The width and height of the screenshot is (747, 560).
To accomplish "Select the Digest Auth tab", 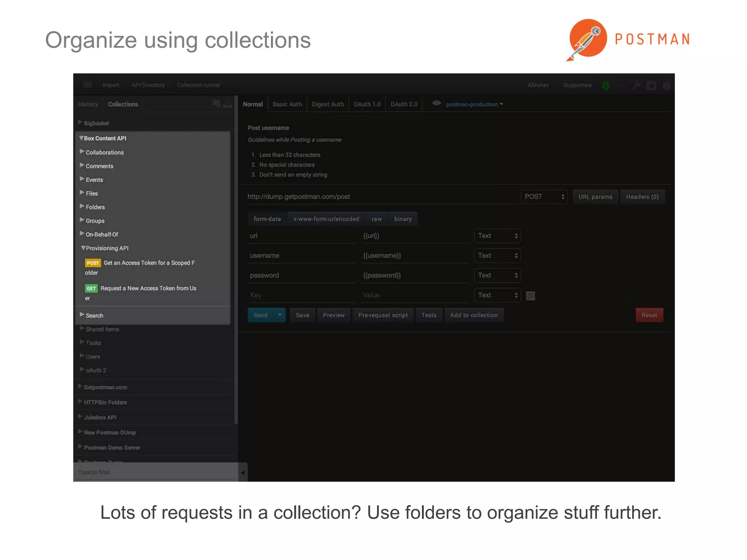I will (x=328, y=104).
